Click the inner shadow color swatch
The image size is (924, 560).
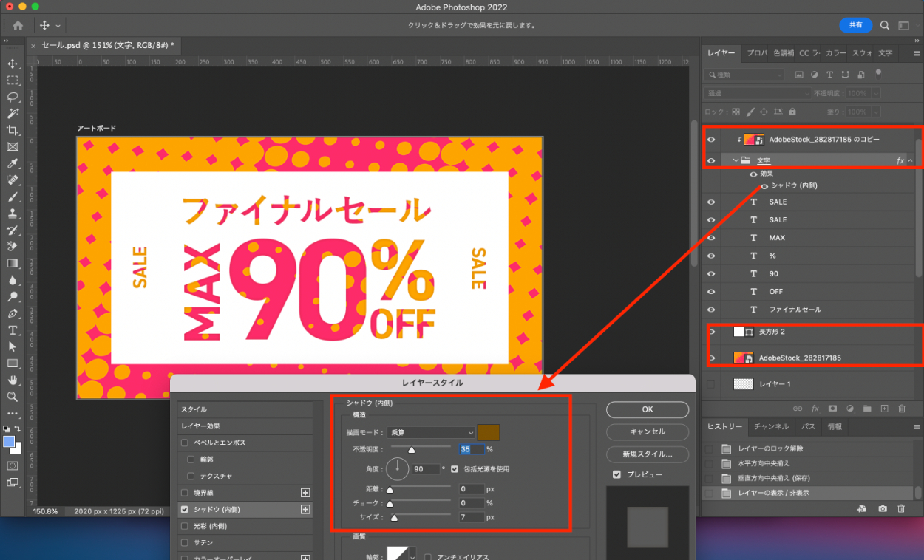click(x=489, y=433)
